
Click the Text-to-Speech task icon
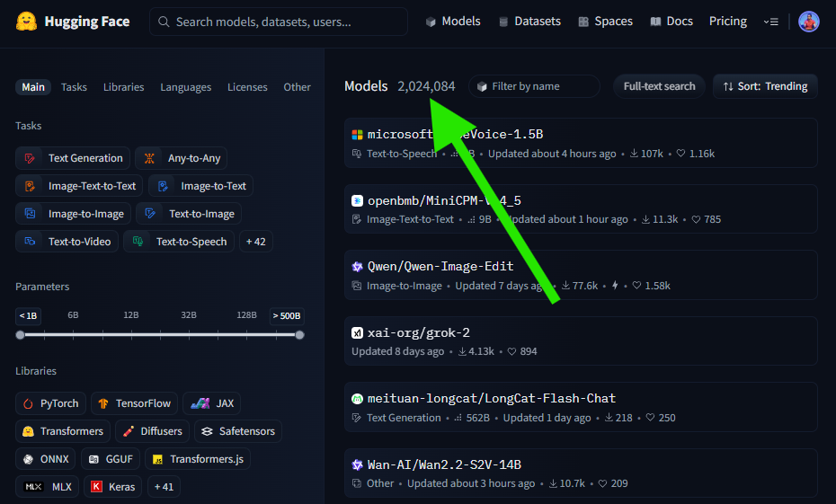coord(138,242)
